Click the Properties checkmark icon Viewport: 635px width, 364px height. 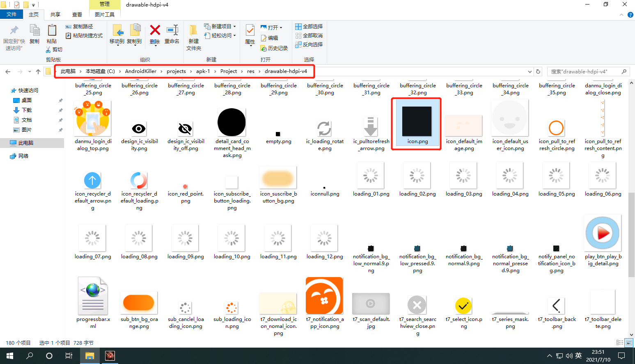click(x=250, y=30)
